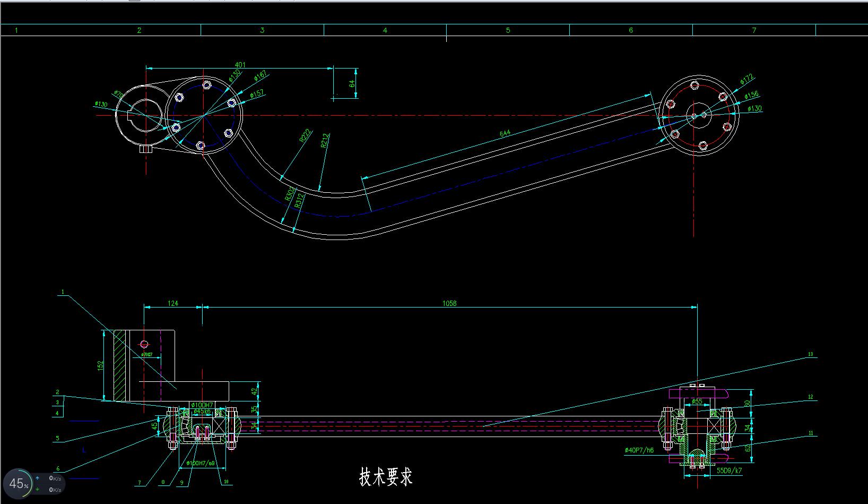This screenshot has height=504, width=868.
Task: Select part balloon number 4 in the section view
Action: point(57,413)
